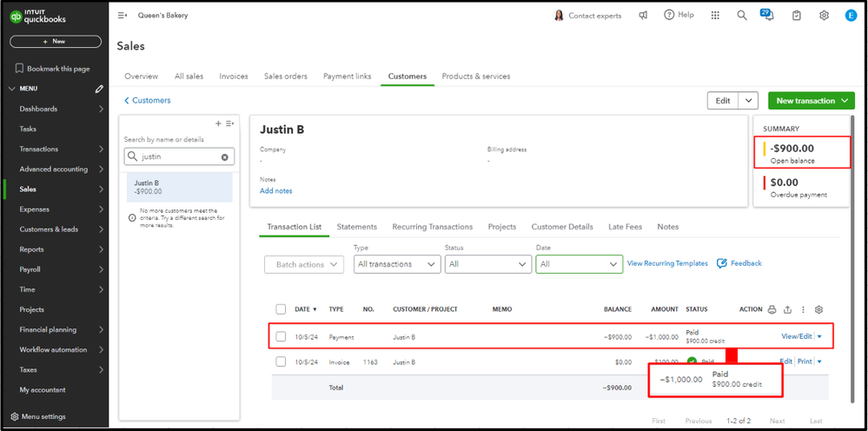Open the New transaction dropdown
The width and height of the screenshot is (868, 431).
[812, 101]
